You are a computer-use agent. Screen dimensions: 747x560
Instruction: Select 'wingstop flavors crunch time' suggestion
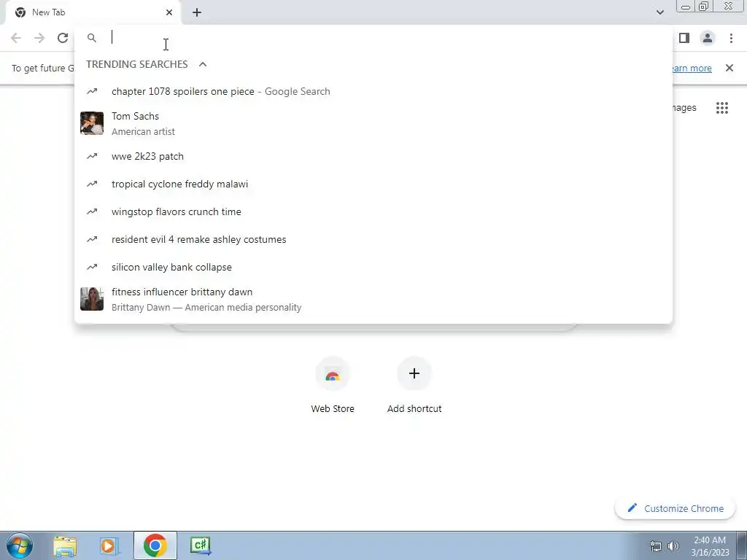coord(373,211)
